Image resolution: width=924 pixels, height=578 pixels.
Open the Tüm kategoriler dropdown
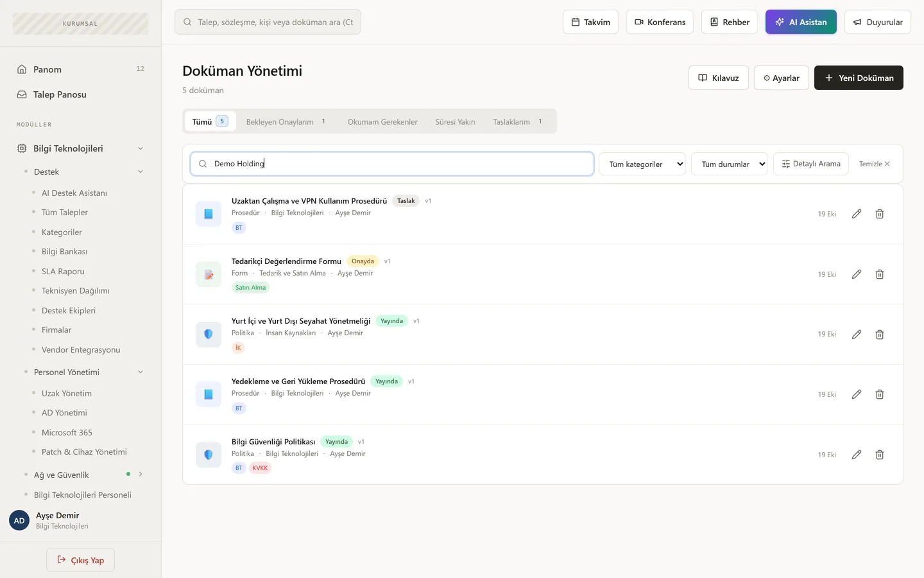[x=642, y=164]
